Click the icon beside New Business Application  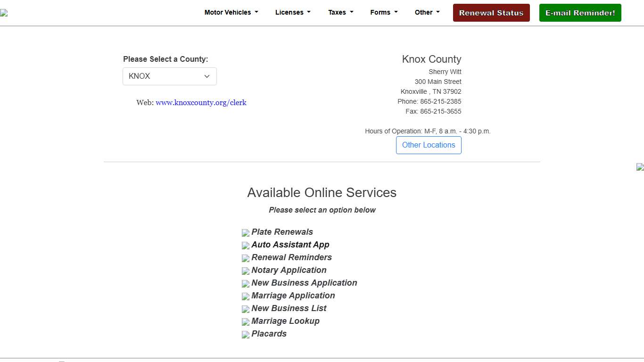[245, 284]
